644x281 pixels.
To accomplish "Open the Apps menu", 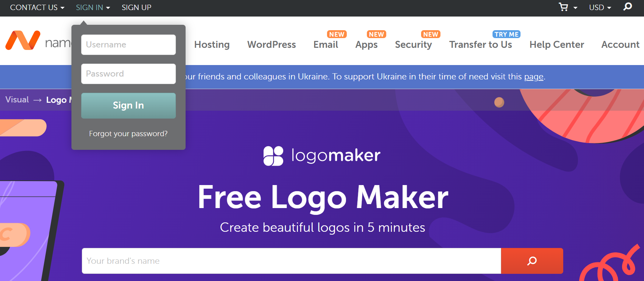I will tap(367, 45).
